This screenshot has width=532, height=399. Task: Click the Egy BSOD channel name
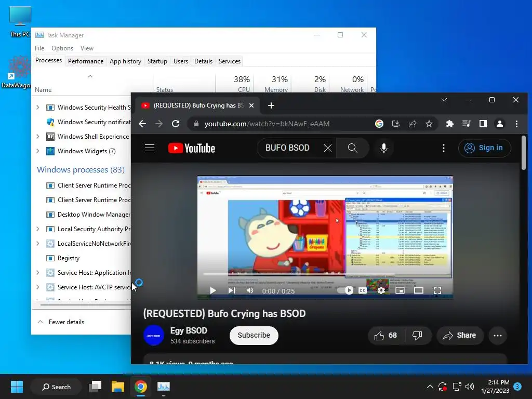[189, 330]
